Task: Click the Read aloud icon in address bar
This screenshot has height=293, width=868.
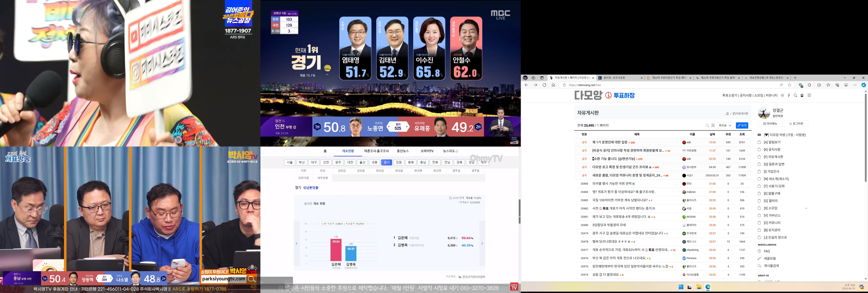Action: (781, 85)
